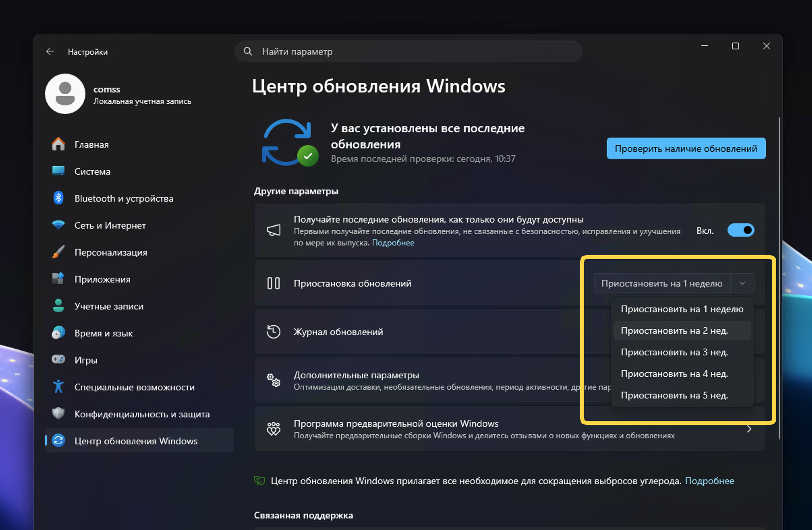Turn off latest updates toggle switch
This screenshot has width=812, height=530.
click(740, 231)
